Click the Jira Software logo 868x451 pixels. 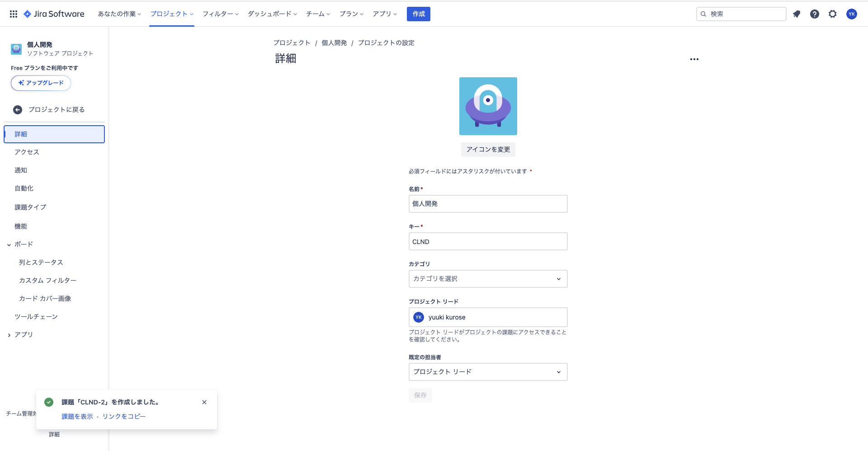[x=54, y=14]
